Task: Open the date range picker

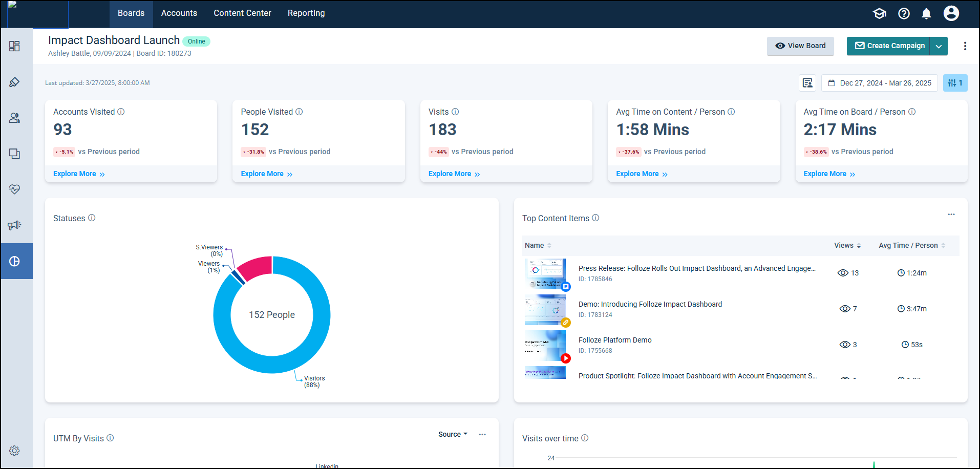Action: pyautogui.click(x=879, y=83)
